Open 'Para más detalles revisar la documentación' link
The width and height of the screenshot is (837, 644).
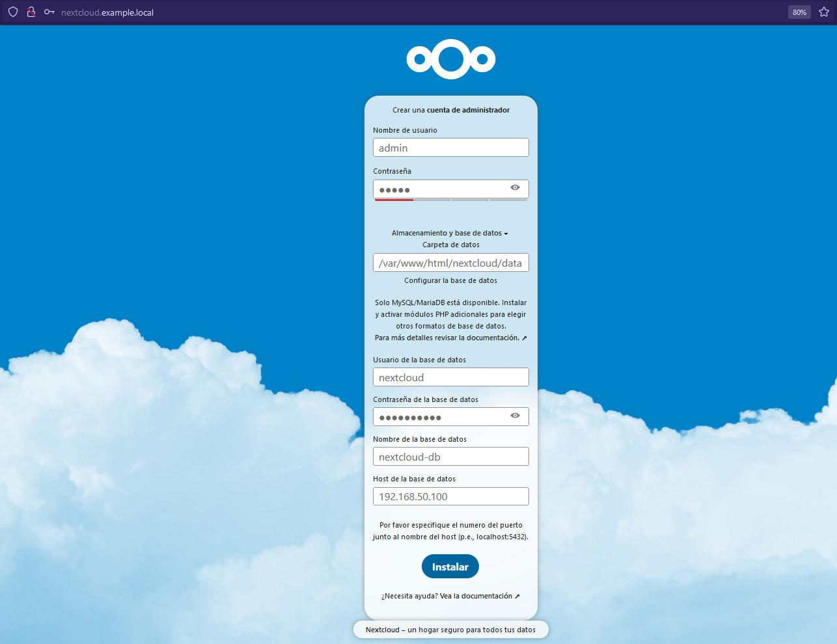pos(450,338)
